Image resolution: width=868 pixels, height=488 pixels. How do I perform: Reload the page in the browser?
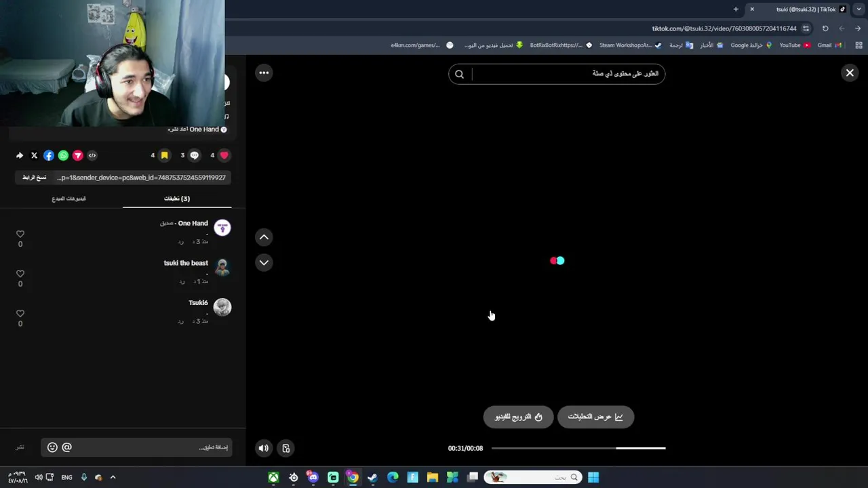pos(825,28)
